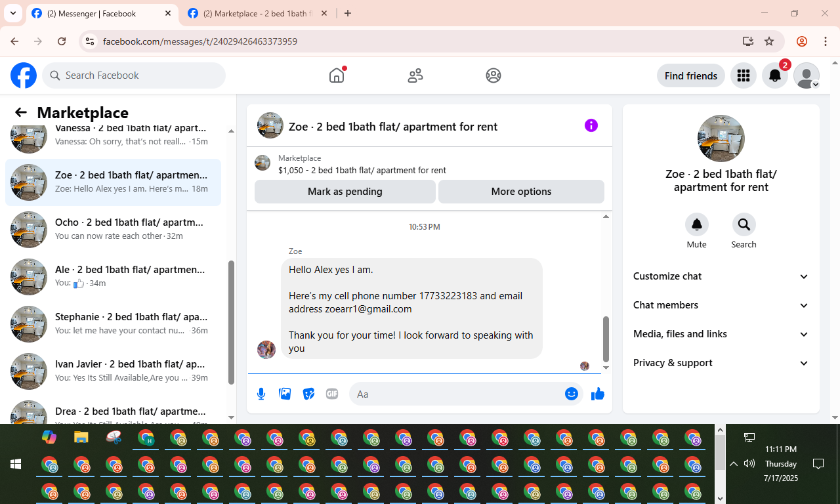Open the listing thumbnail in right panel
840x504 pixels.
[x=721, y=138]
